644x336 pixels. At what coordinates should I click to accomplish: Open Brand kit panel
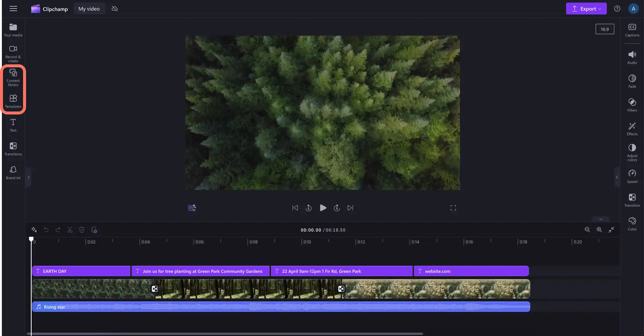13,173
